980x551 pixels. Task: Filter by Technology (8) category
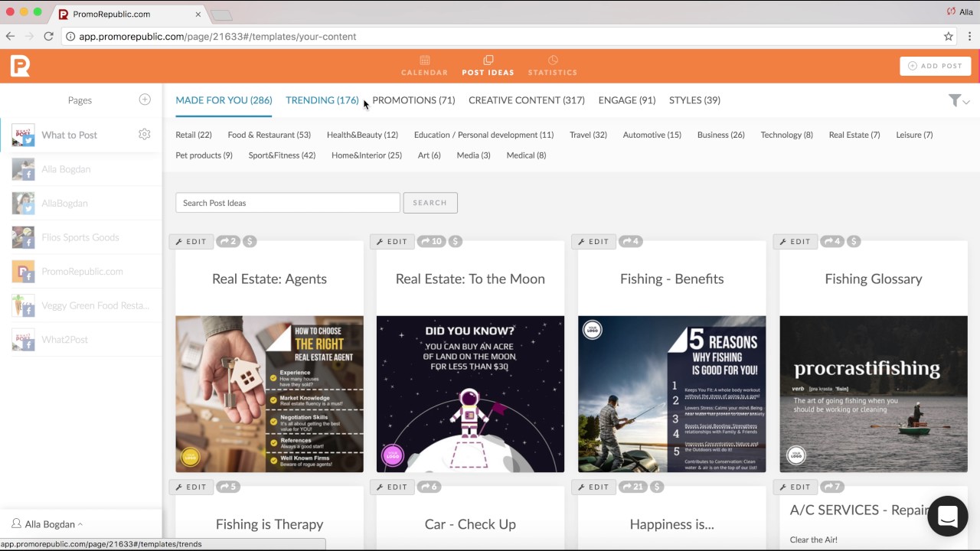point(786,135)
